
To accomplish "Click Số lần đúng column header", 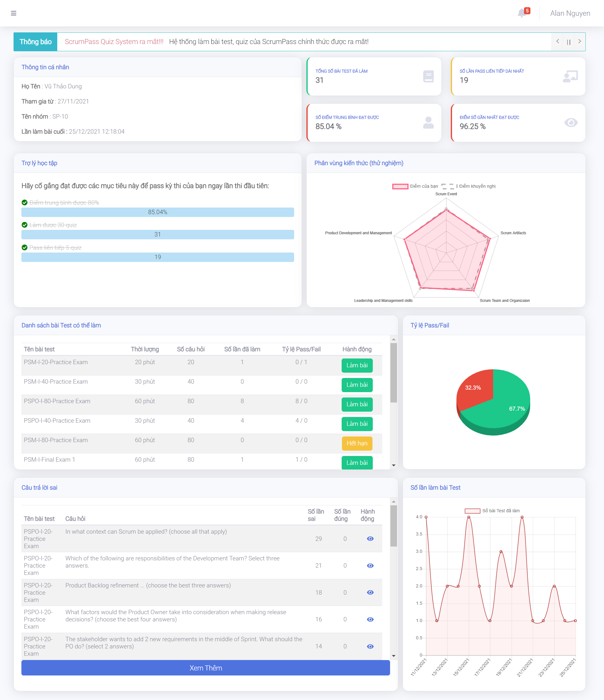I will 342,515.
